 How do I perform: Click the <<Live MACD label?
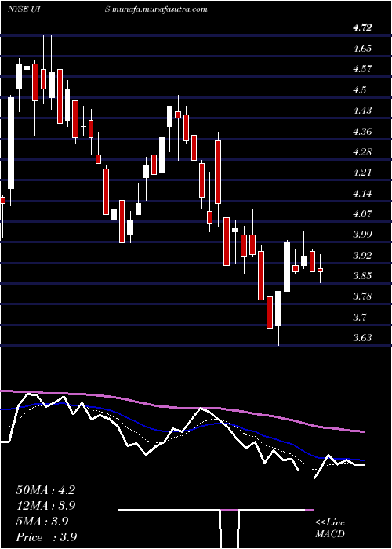[330, 529]
